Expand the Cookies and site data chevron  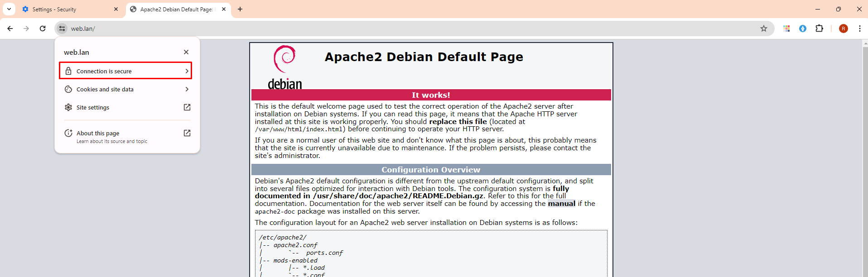[x=187, y=89]
